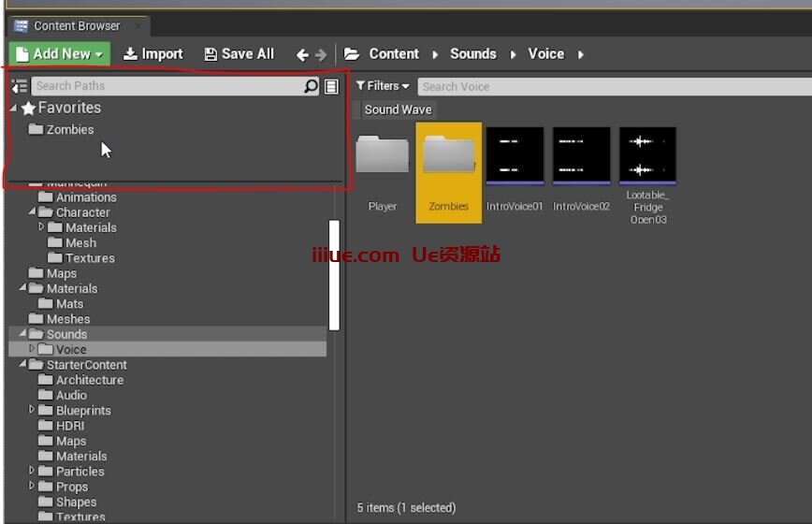The height and width of the screenshot is (524, 812).
Task: Open the Filters dropdown
Action: tap(383, 86)
